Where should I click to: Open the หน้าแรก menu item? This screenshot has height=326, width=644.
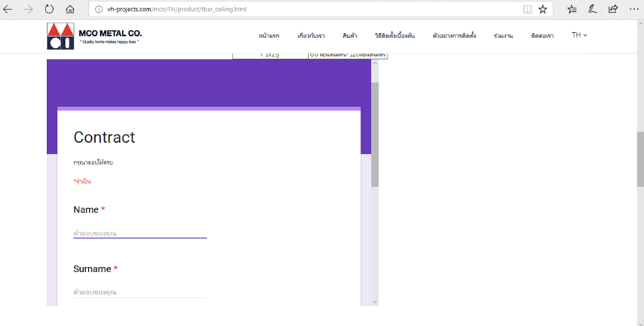(x=269, y=36)
